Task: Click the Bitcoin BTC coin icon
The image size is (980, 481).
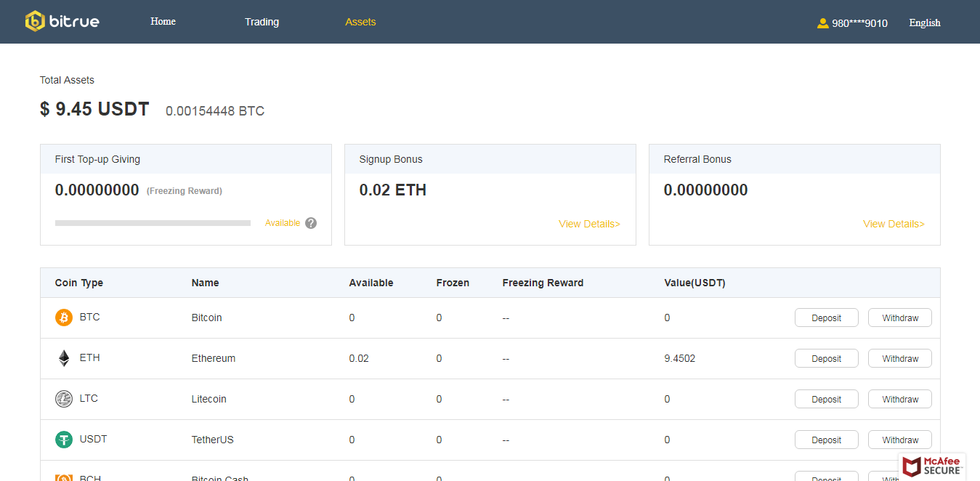Action: [x=64, y=318]
